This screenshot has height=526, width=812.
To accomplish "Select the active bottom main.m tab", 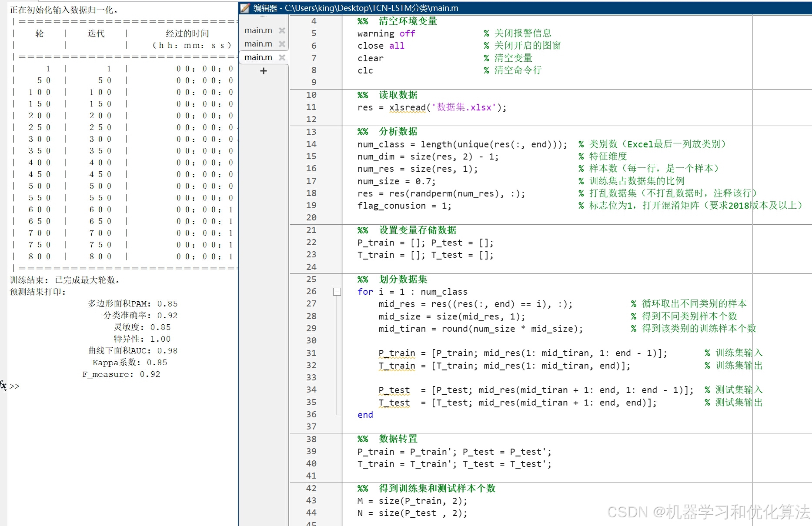I will click(x=258, y=57).
